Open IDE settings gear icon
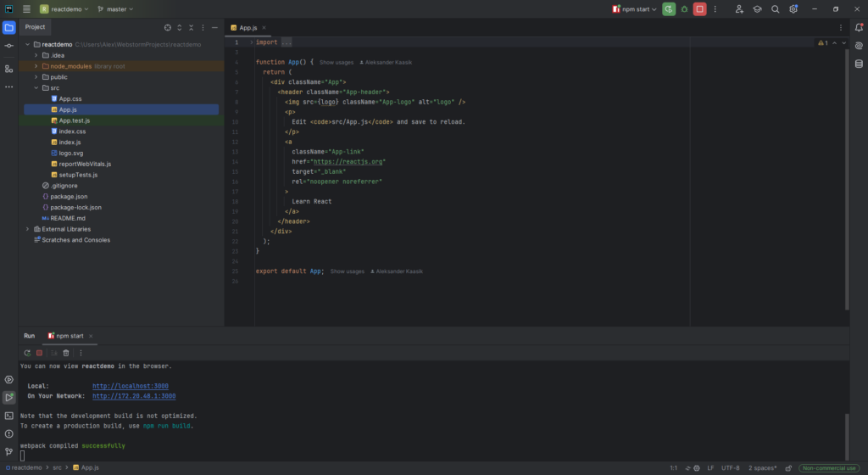Image resolution: width=868 pixels, height=475 pixels. pyautogui.click(x=793, y=8)
